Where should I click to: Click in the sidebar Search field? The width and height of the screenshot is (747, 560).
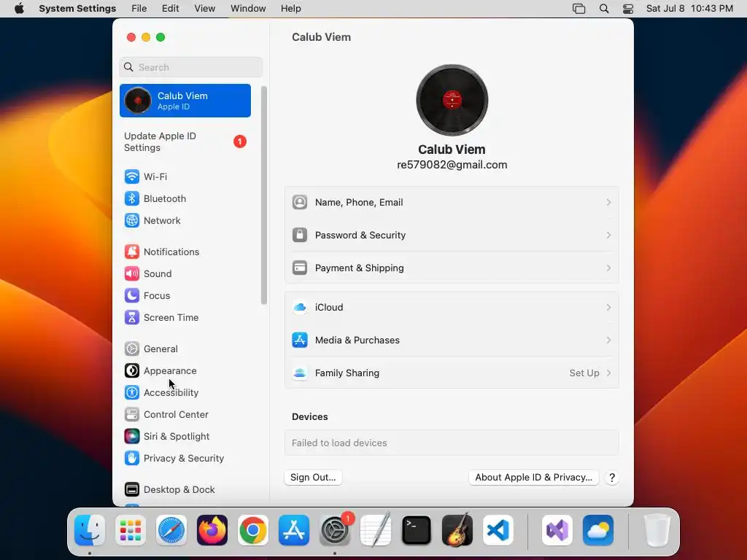click(x=190, y=67)
